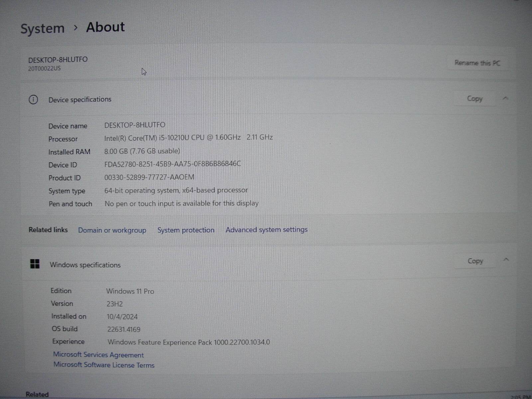This screenshot has width=532, height=399.
Task: Click the Device specifications info icon
Action: point(33,99)
